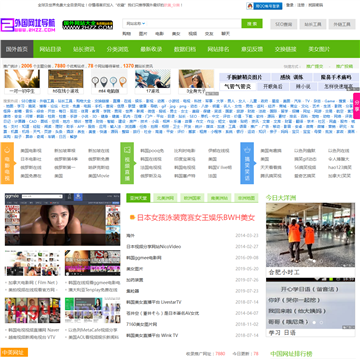Click the SEO查询 gray button
This screenshot has width=360, height=360.
pyautogui.click(x=284, y=24)
